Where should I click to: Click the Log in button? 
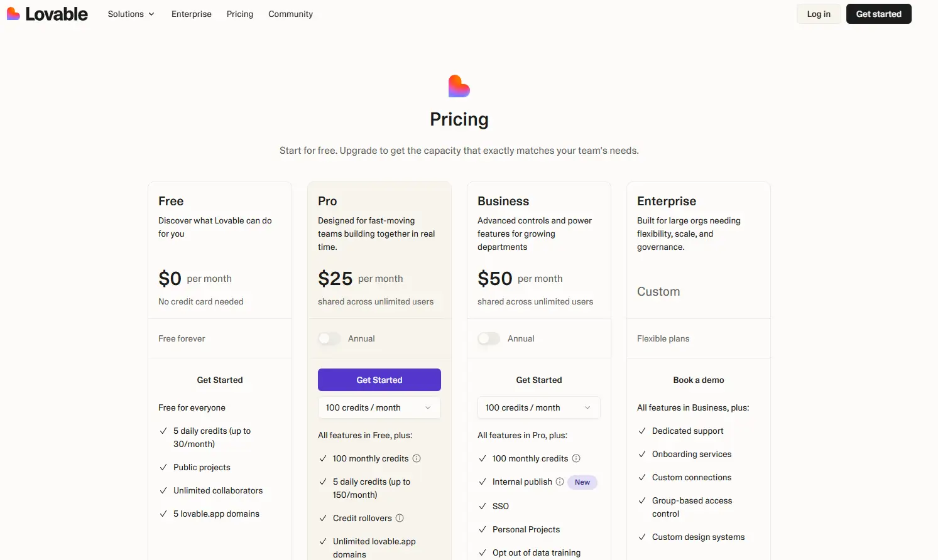click(x=819, y=14)
